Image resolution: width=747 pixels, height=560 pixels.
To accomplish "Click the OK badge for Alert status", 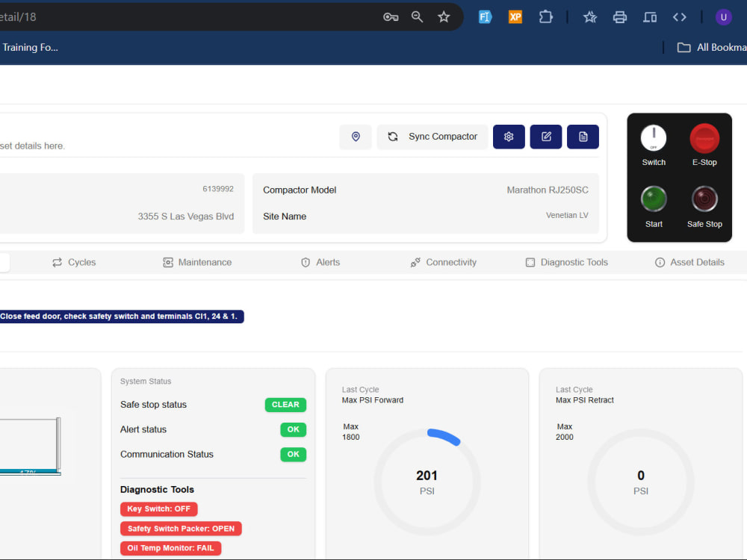I will [x=293, y=429].
